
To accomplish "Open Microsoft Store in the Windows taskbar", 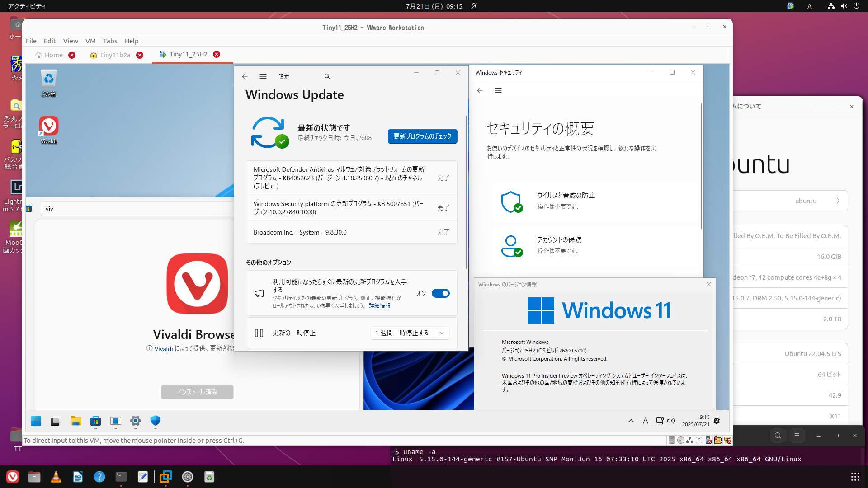I will [x=95, y=421].
